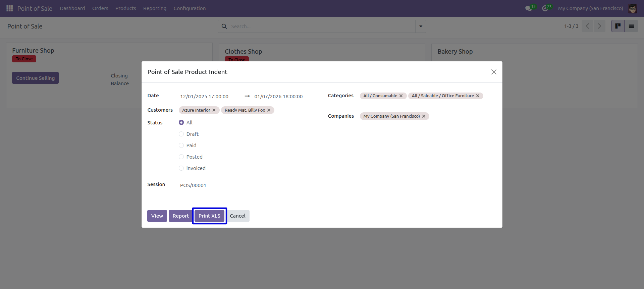644x289 pixels.
Task: Open the Orders menu
Action: pos(100,8)
